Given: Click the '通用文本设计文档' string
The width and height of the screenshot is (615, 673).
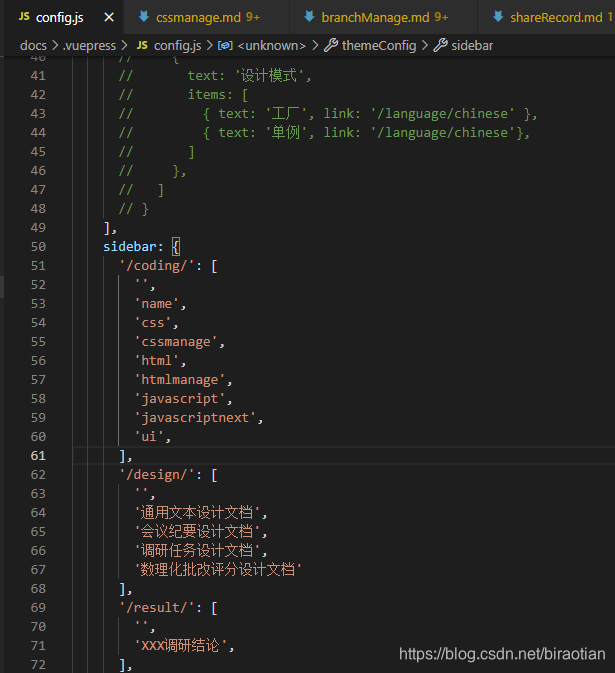Looking at the screenshot, I should 197,513.
